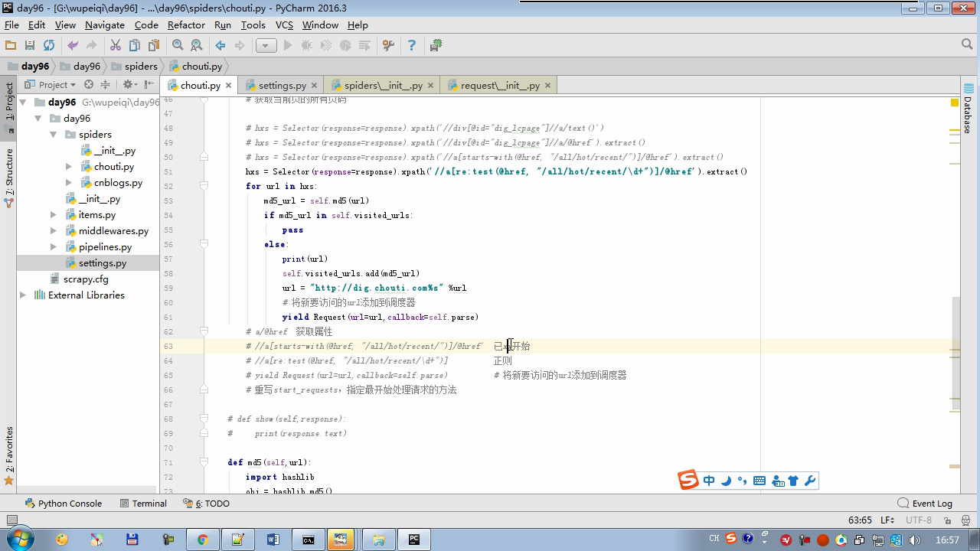980x551 pixels.
Task: Click Collapse All icon in Project panel
Action: click(106, 85)
